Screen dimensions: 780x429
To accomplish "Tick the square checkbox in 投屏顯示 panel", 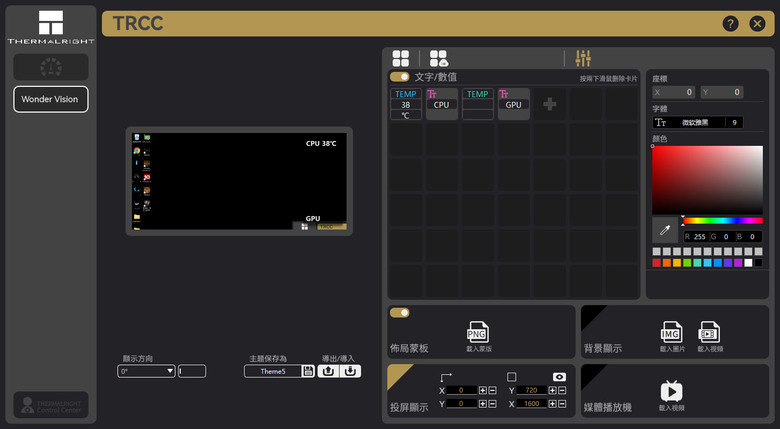I will click(511, 377).
